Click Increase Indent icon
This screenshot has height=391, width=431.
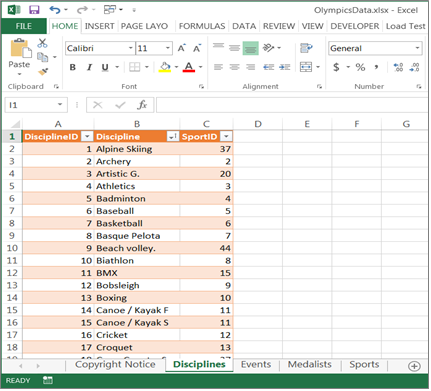pyautogui.click(x=284, y=67)
